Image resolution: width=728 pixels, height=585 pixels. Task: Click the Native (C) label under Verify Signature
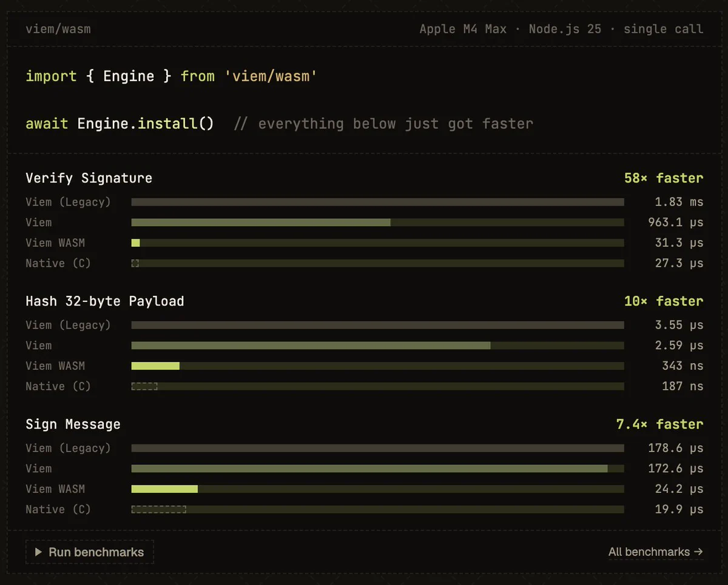58,263
